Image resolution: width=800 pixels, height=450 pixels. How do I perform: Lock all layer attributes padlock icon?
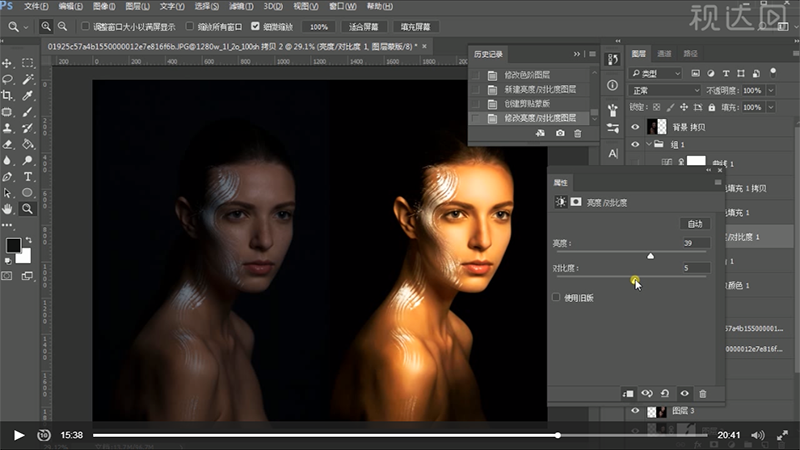[712, 107]
